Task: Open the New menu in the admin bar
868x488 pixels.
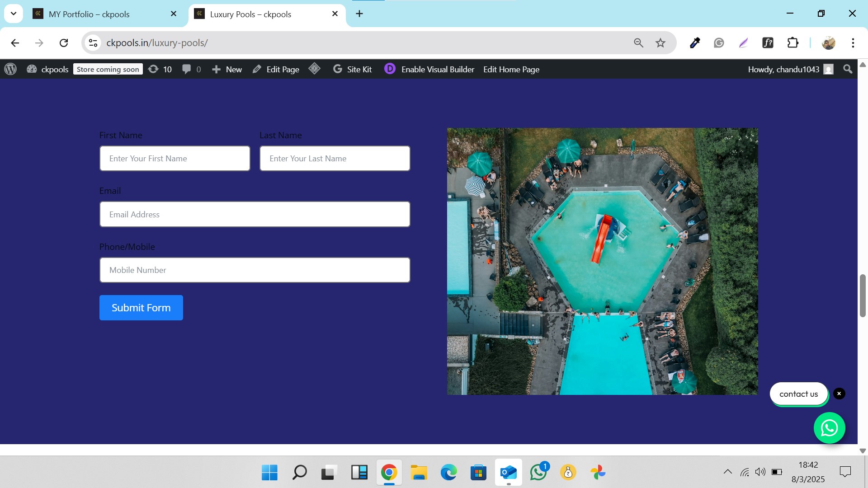Action: [227, 69]
